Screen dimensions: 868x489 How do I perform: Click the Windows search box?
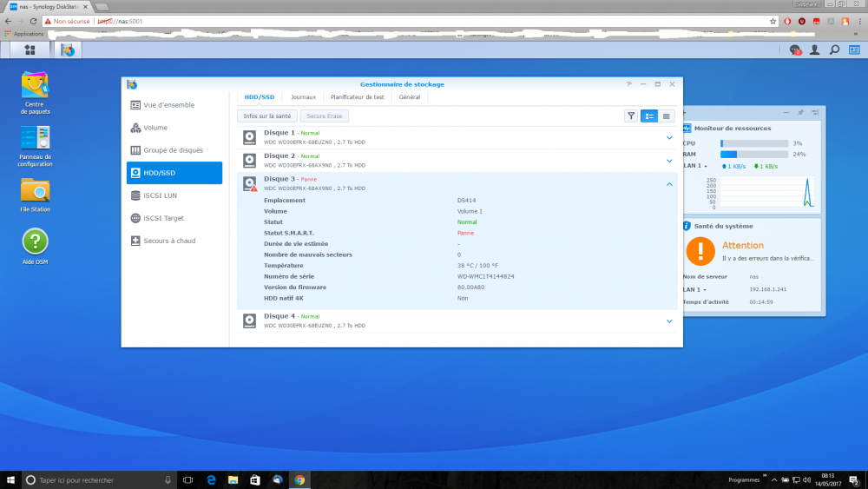(x=100, y=479)
